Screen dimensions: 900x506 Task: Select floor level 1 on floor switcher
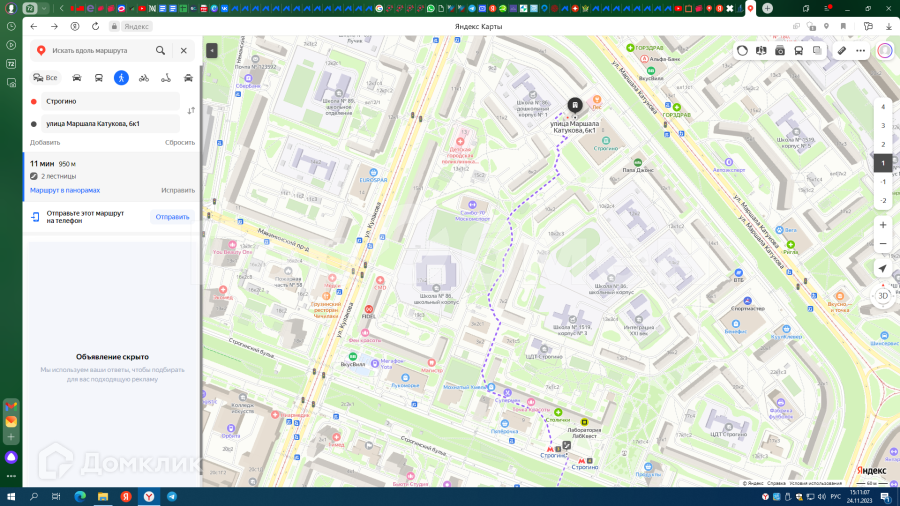(x=883, y=163)
